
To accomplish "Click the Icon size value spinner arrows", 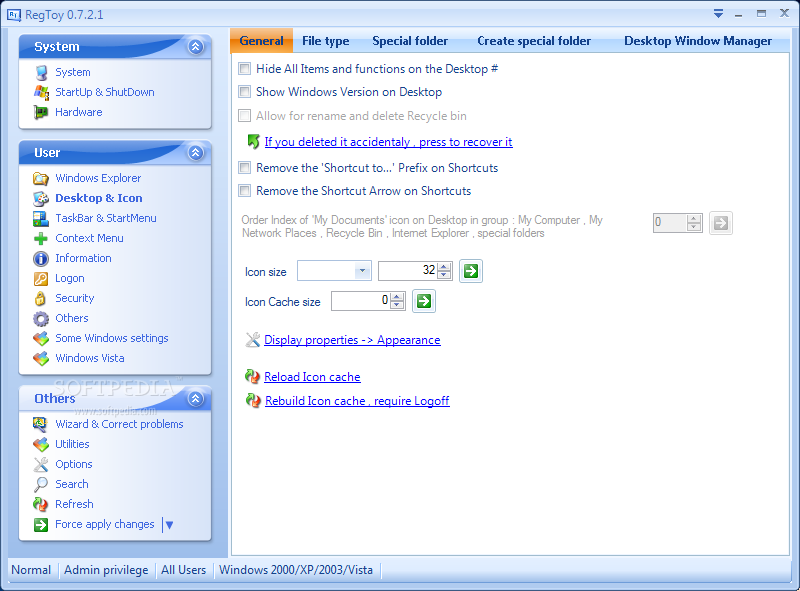I will click(444, 270).
